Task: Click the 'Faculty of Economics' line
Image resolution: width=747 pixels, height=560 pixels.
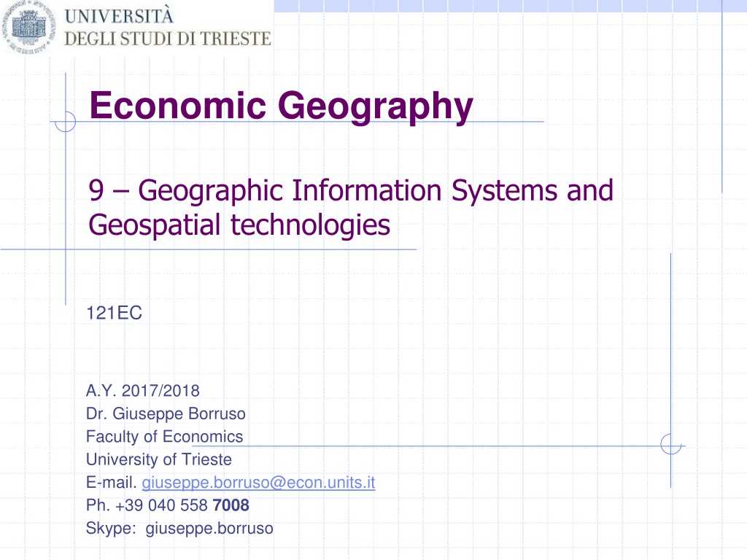Action: (x=164, y=437)
